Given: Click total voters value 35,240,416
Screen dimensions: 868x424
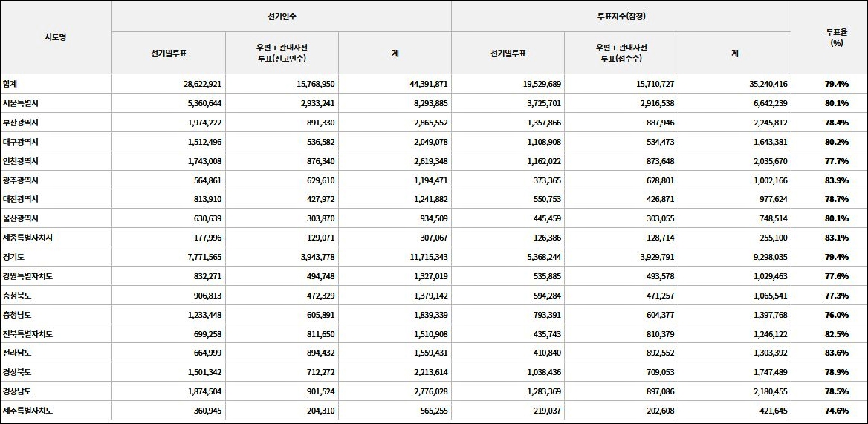Looking at the screenshot, I should tap(770, 84).
